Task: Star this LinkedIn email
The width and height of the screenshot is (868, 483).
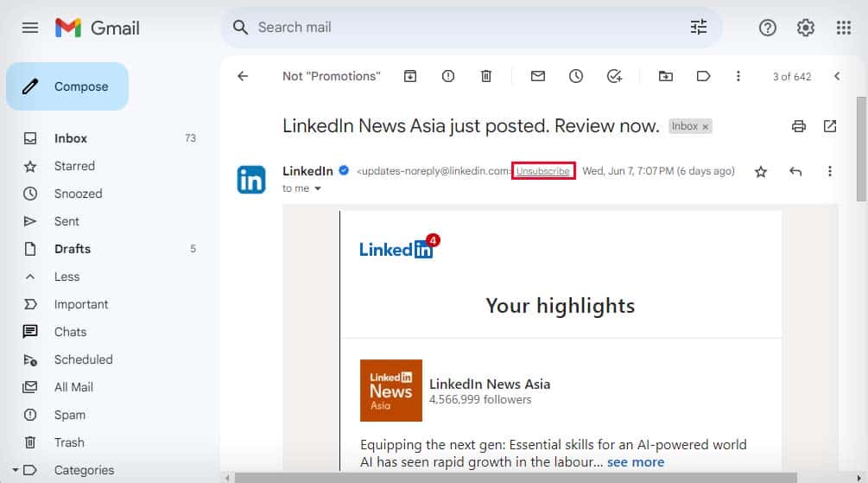Action: tap(761, 172)
